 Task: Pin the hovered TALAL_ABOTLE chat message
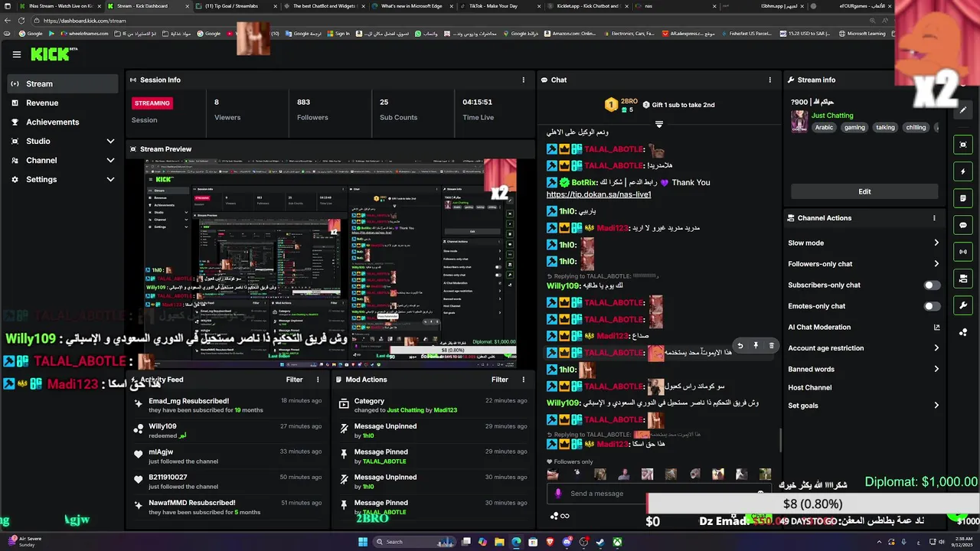pyautogui.click(x=756, y=346)
